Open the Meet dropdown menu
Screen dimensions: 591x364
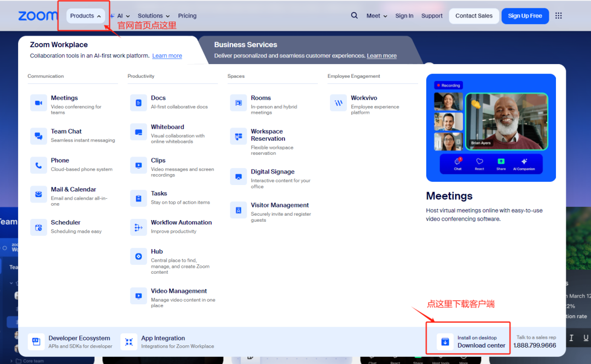point(376,16)
